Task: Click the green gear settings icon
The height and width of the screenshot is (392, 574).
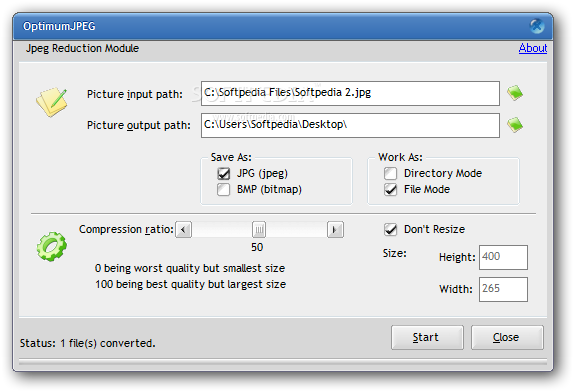Action: click(52, 246)
